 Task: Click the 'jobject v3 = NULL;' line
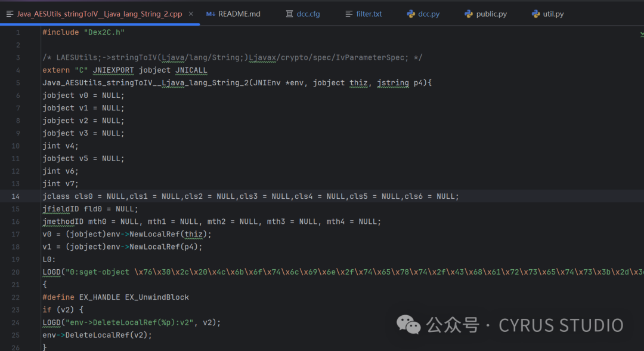(x=83, y=133)
